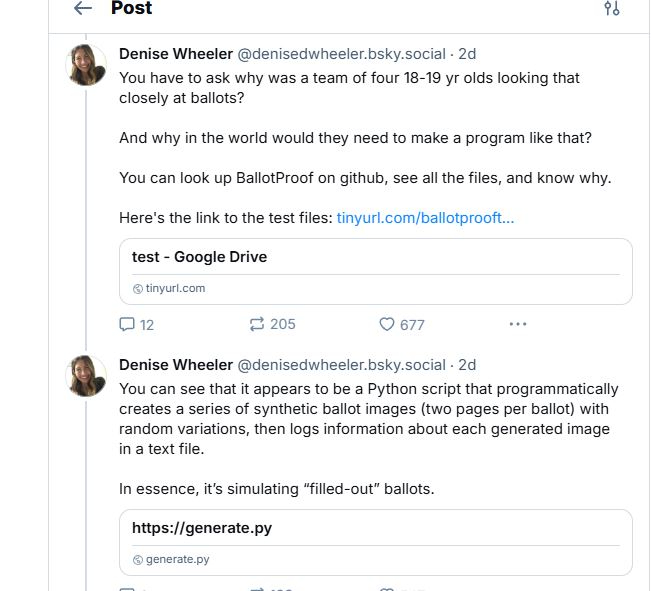Click the Denise Wheeler name on first post
This screenshot has height=591, width=651.
point(175,54)
